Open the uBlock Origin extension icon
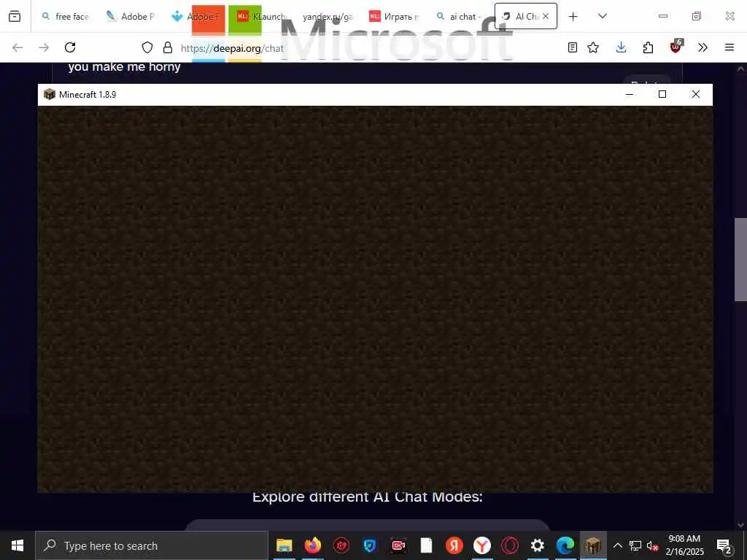The width and height of the screenshot is (747, 560). pyautogui.click(x=676, y=46)
